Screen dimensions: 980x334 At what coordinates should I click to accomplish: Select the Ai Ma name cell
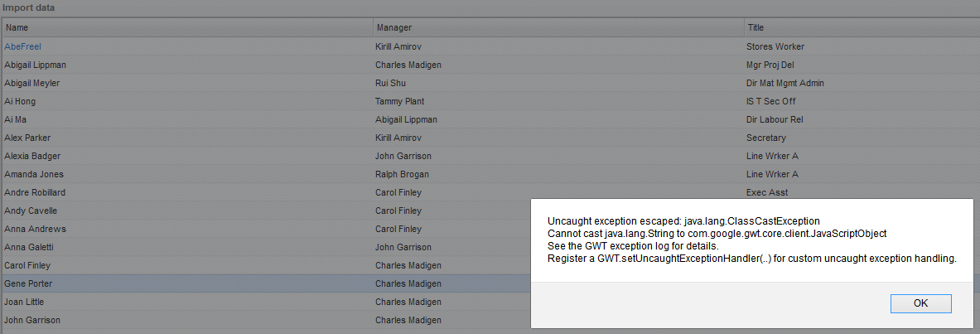tap(17, 119)
